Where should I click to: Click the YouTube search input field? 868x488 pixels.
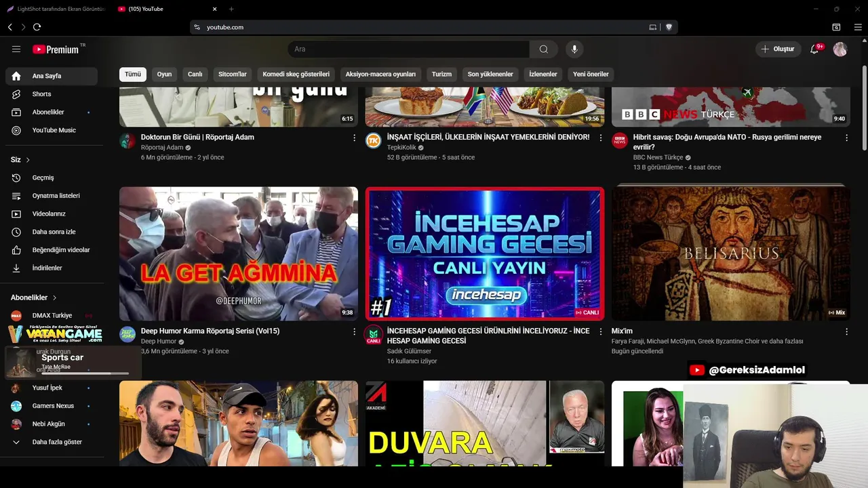click(x=409, y=49)
